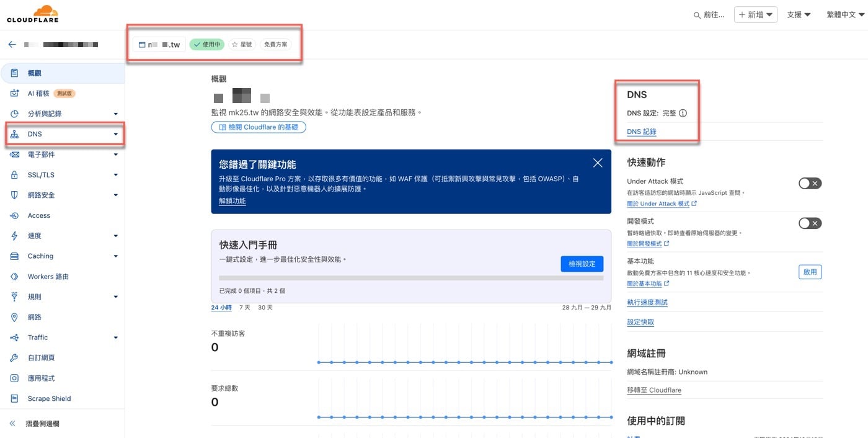The width and height of the screenshot is (868, 438).
Task: Close the 您錯過了關鍵功能 banner
Action: coord(598,163)
